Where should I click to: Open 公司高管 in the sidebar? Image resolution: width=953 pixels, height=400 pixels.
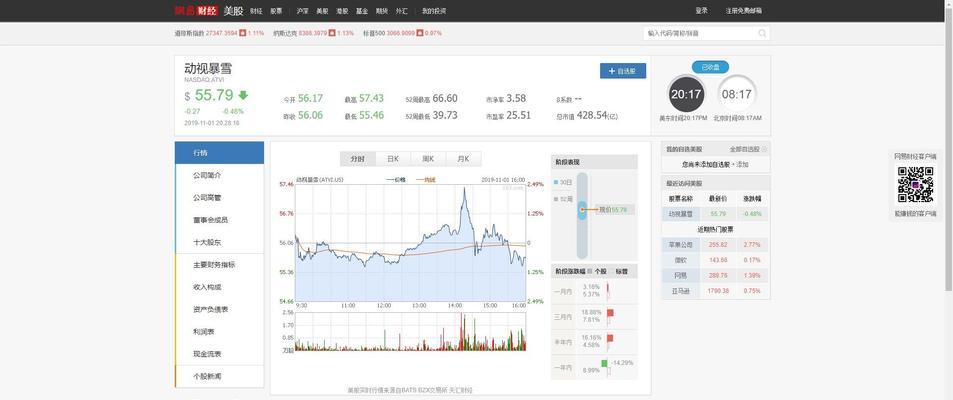click(x=219, y=198)
